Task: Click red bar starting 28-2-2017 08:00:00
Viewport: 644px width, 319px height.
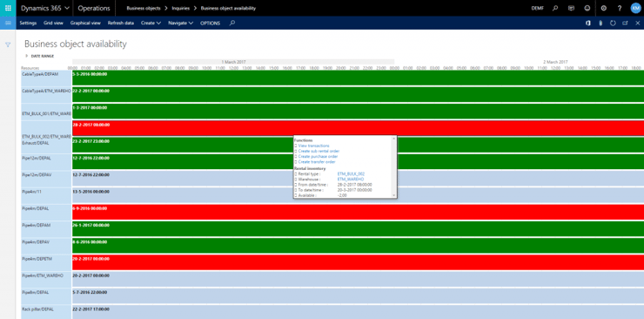Action: click(x=359, y=128)
